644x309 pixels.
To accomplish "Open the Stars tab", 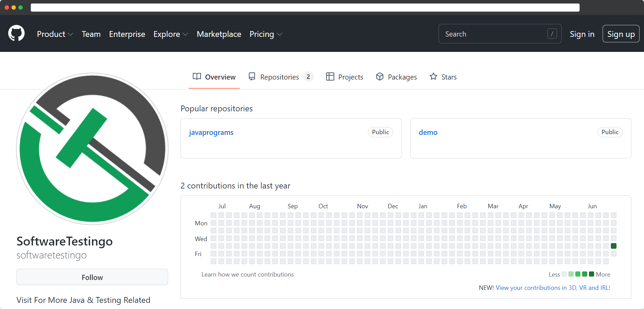I will click(x=443, y=77).
